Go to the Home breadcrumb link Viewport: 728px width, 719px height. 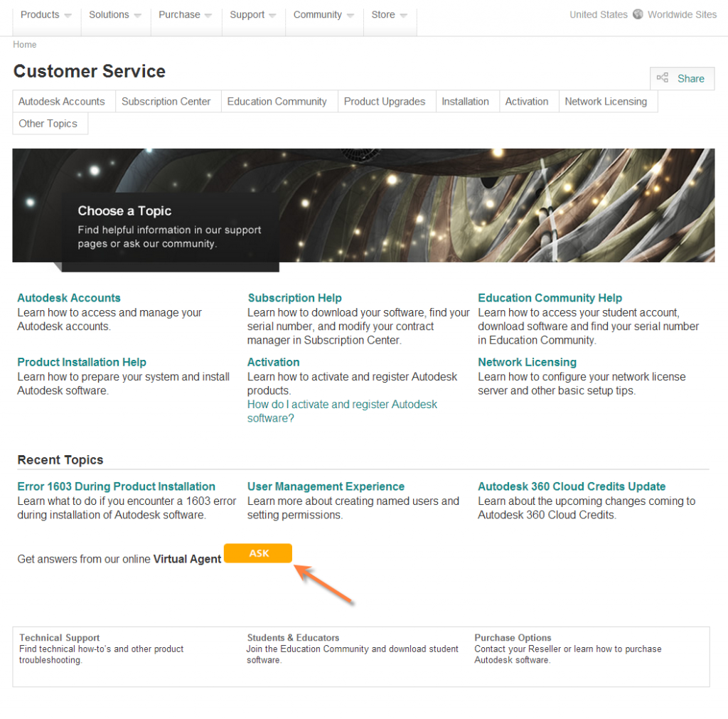point(25,45)
